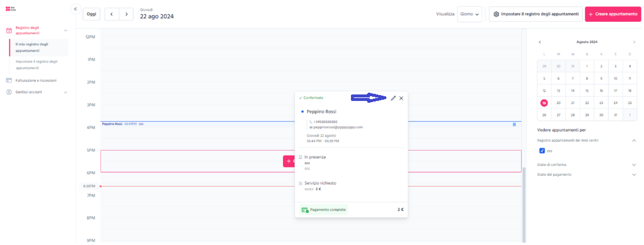Viewport: 644px width, 245px height.
Task: Click the phone number +34666666666
Action: pyautogui.click(x=326, y=122)
